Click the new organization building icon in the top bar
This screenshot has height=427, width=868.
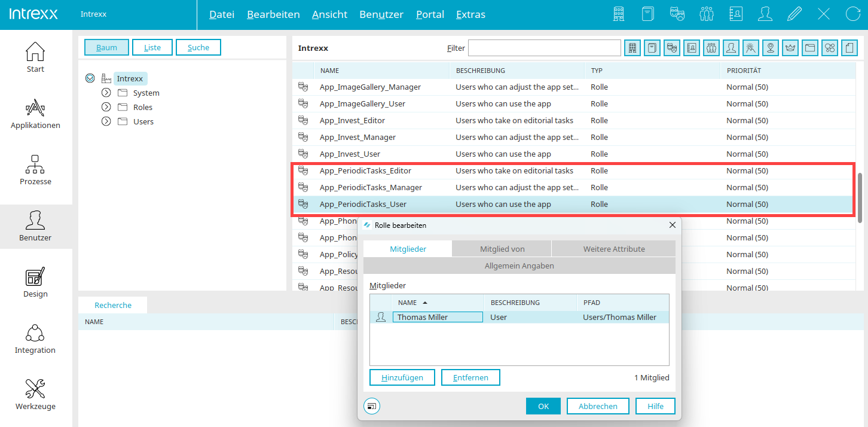coord(619,14)
